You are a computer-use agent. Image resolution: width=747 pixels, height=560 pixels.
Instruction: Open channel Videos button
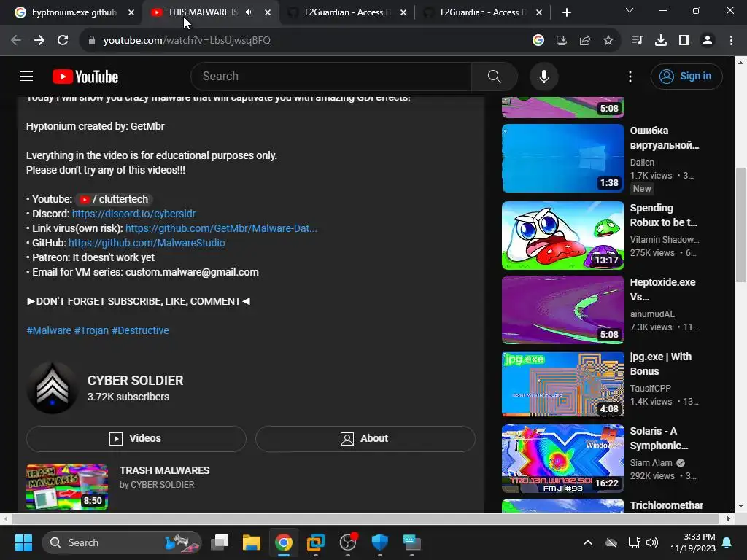pyautogui.click(x=136, y=438)
